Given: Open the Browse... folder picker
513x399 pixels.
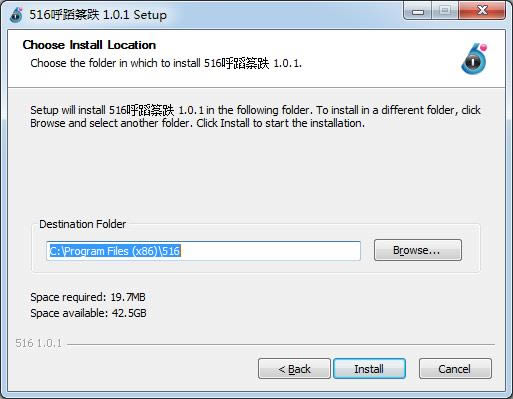Looking at the screenshot, I should pyautogui.click(x=418, y=250).
